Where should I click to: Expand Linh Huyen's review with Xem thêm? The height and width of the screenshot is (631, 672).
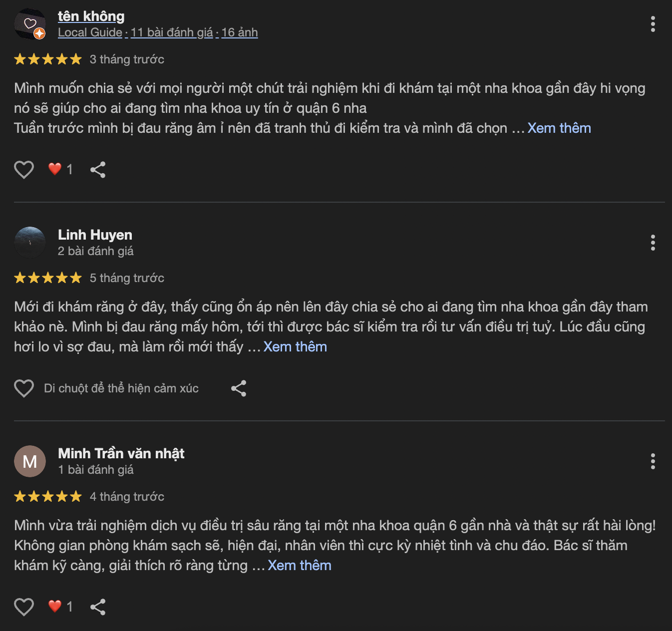[295, 347]
